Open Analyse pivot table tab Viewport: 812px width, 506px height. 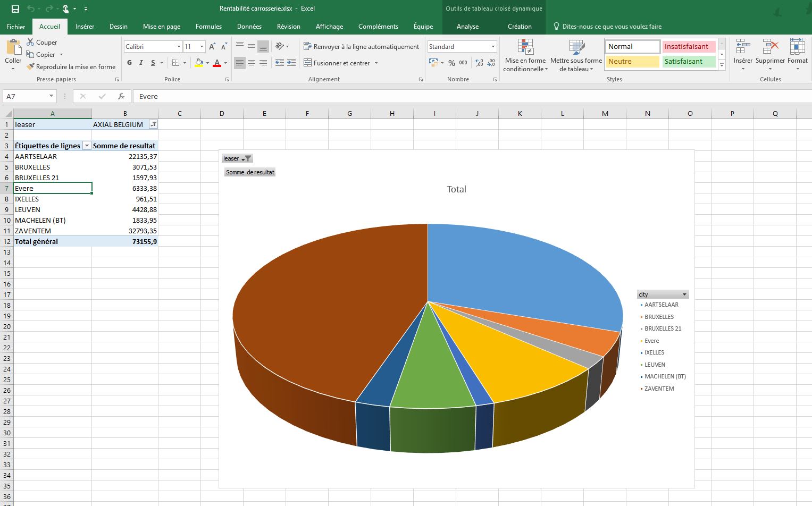point(467,27)
